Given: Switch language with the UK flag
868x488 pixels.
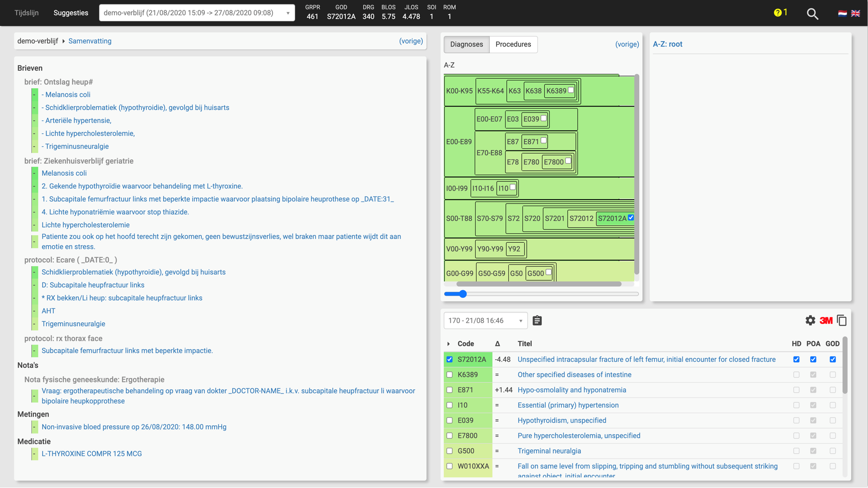Looking at the screenshot, I should [x=856, y=13].
